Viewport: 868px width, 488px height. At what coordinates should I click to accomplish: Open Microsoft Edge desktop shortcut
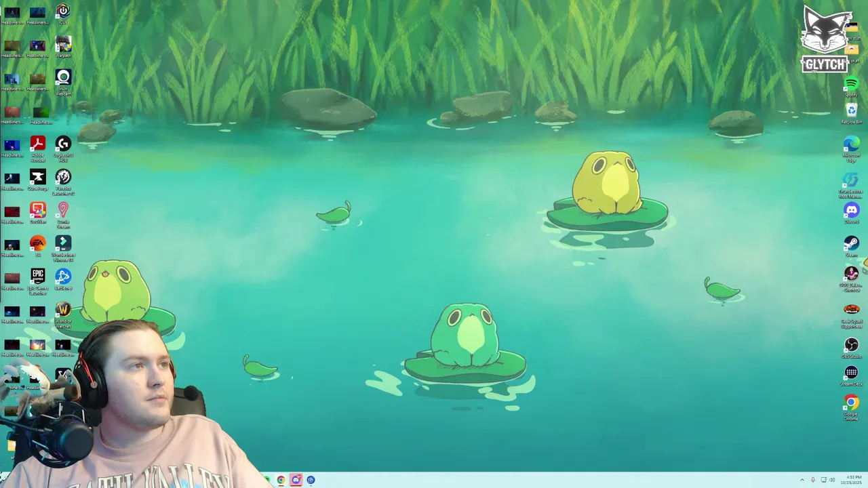coord(851,148)
